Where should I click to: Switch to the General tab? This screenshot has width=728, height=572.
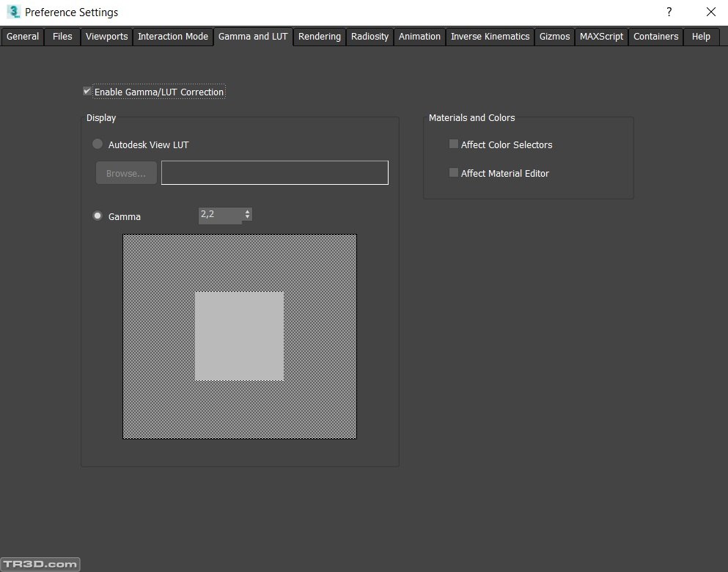point(23,37)
